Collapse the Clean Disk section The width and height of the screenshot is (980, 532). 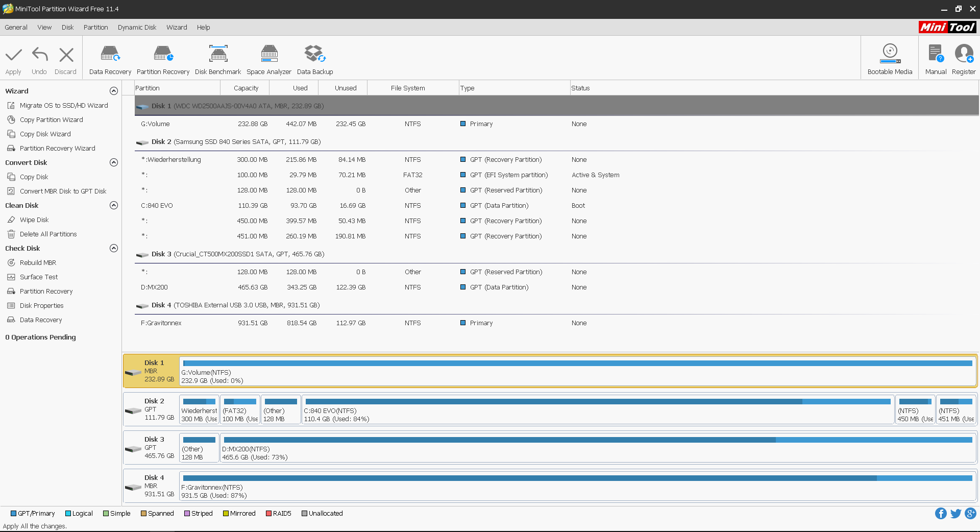(x=114, y=205)
